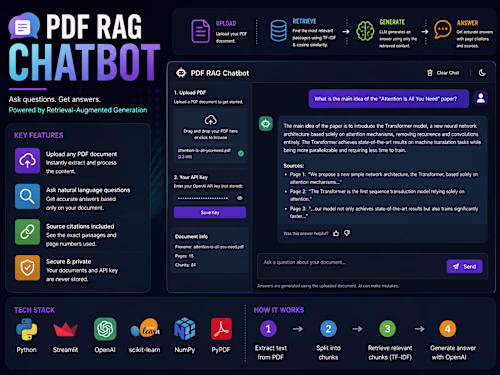Give thumbs up to the answer
Image resolution: width=500 pixels, height=375 pixels.
(x=336, y=233)
